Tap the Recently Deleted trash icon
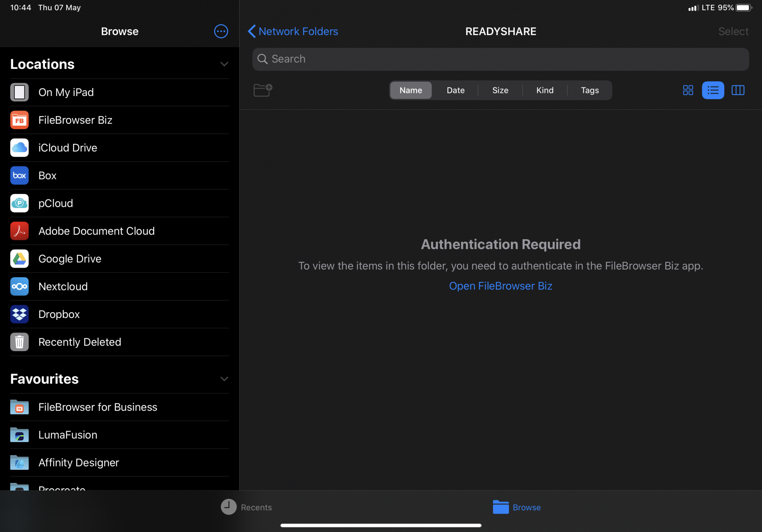Screen dimensions: 762x532 click(19, 342)
